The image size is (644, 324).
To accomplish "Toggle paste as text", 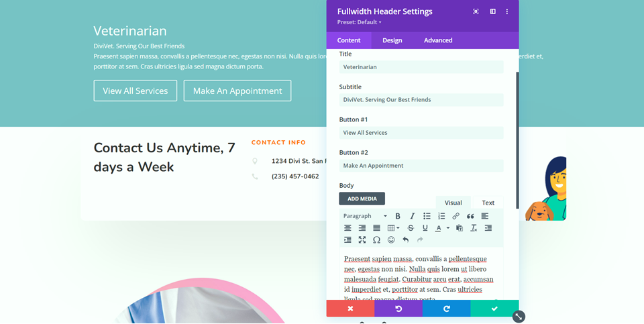I will (460, 228).
